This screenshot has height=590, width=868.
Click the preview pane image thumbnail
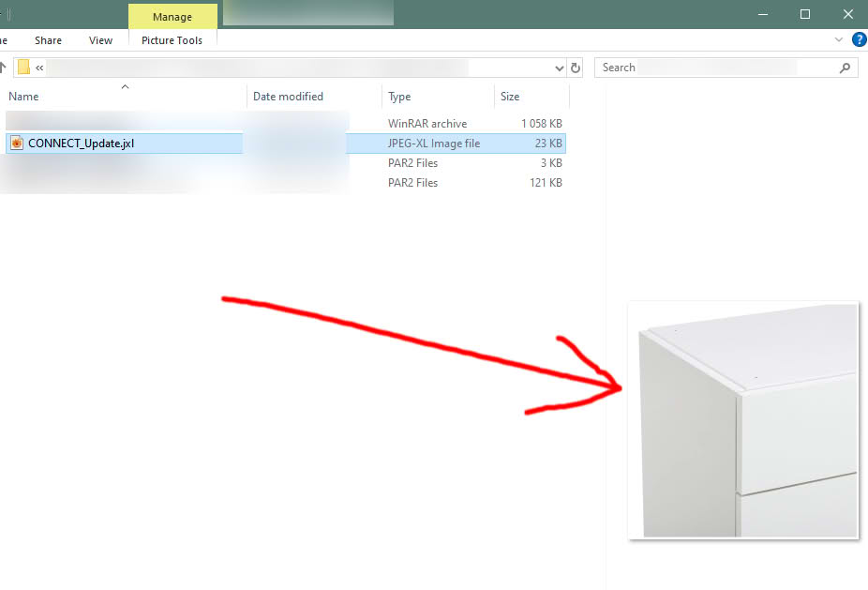coord(743,420)
